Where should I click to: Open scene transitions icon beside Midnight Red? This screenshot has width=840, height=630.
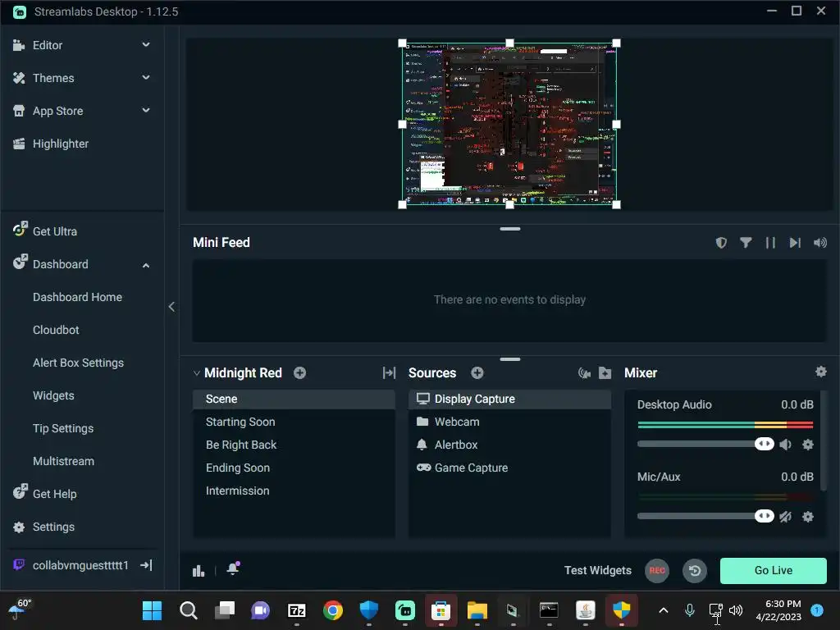coord(389,373)
